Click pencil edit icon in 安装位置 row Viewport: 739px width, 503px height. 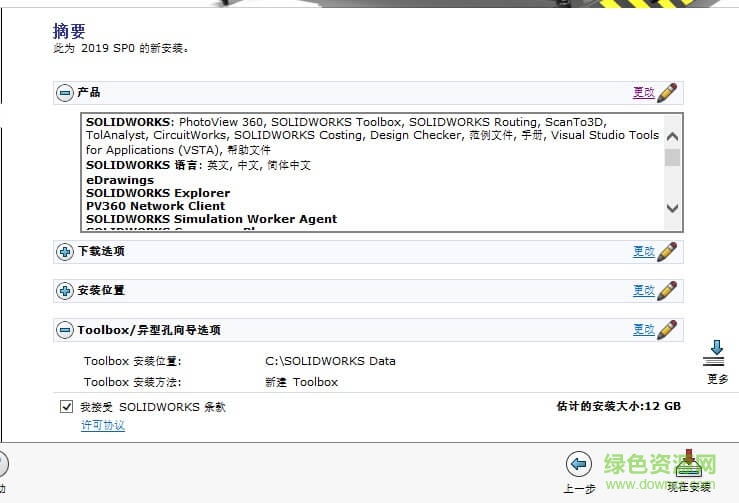667,290
